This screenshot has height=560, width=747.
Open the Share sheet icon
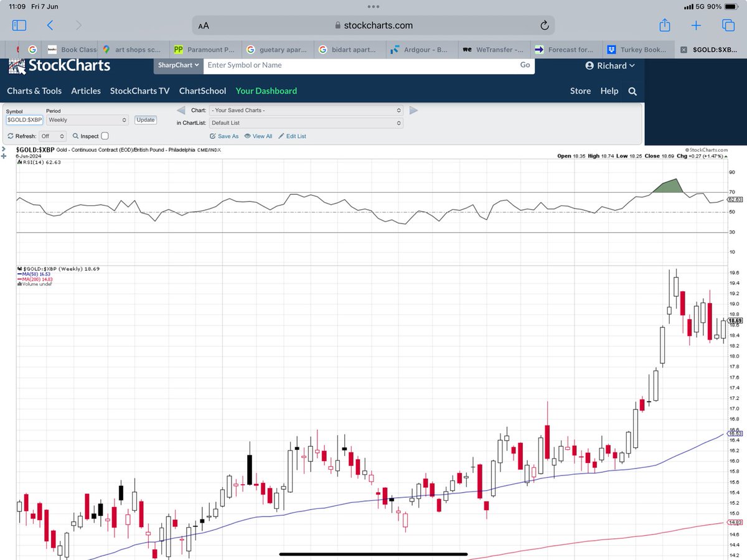pos(664,25)
